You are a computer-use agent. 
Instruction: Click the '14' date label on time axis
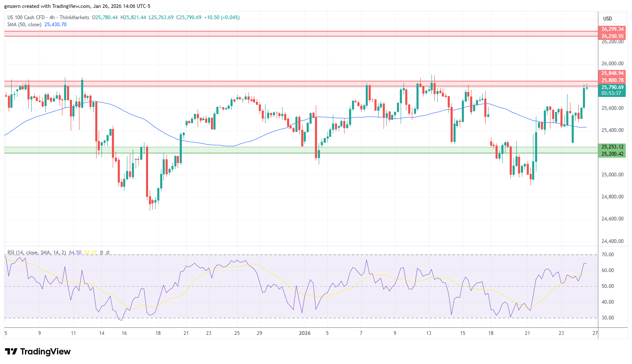[x=102, y=333]
